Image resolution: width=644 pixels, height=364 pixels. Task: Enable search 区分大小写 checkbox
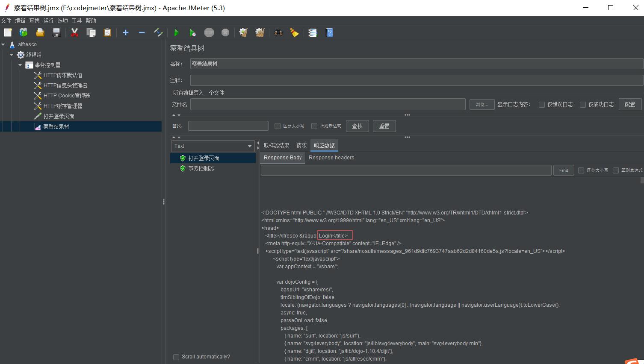pyautogui.click(x=278, y=126)
